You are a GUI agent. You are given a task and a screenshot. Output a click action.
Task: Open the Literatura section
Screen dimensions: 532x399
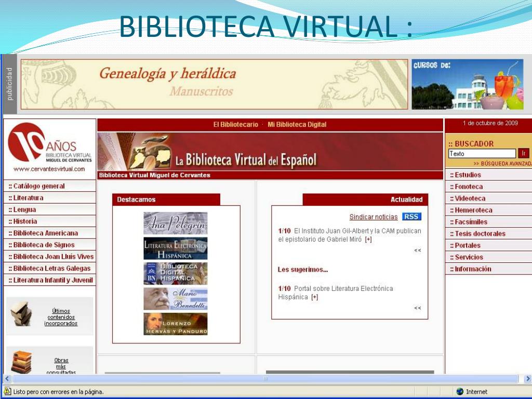49,198
